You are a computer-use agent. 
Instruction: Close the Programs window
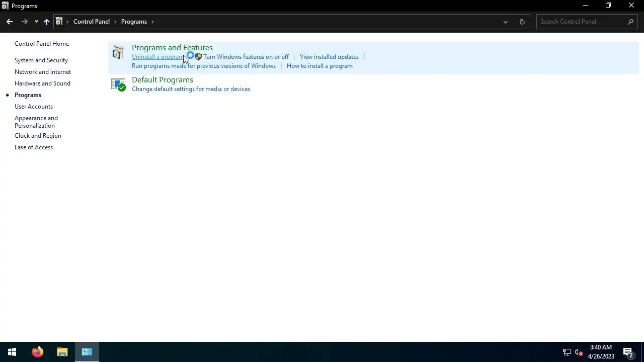(631, 6)
